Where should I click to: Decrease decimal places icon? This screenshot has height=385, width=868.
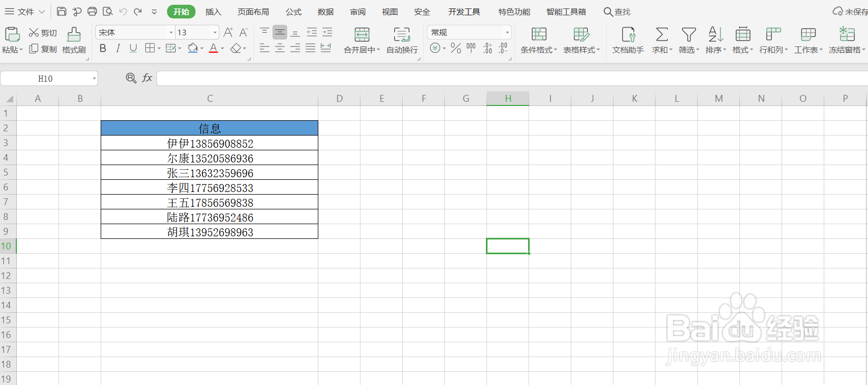503,49
